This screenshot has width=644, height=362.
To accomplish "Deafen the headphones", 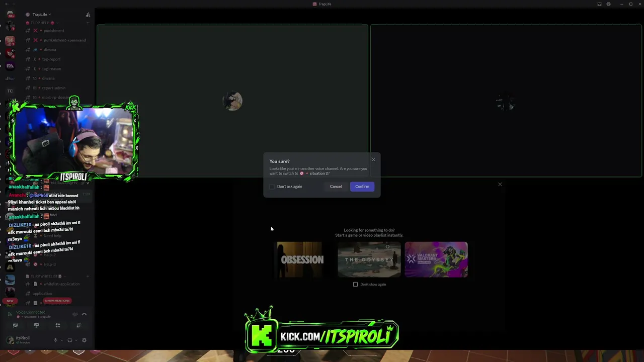I will (70, 340).
